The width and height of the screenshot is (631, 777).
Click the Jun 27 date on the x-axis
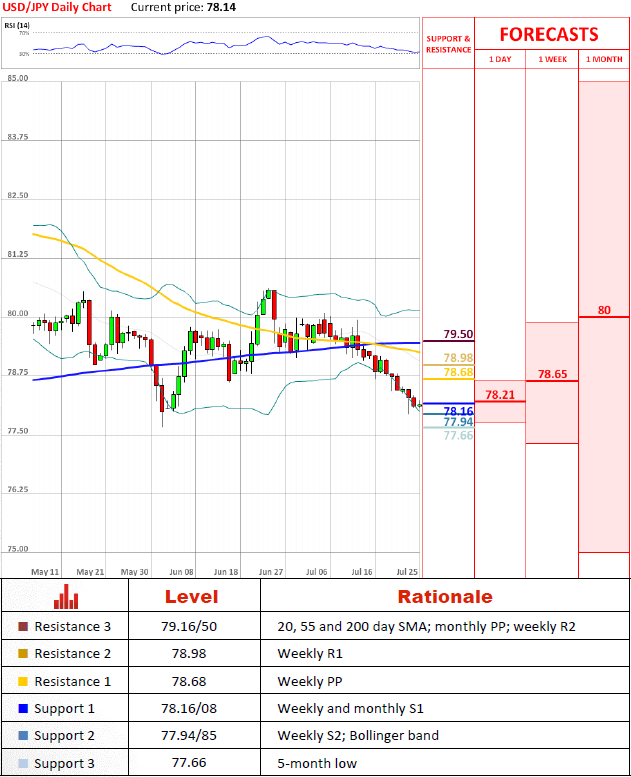click(x=270, y=572)
